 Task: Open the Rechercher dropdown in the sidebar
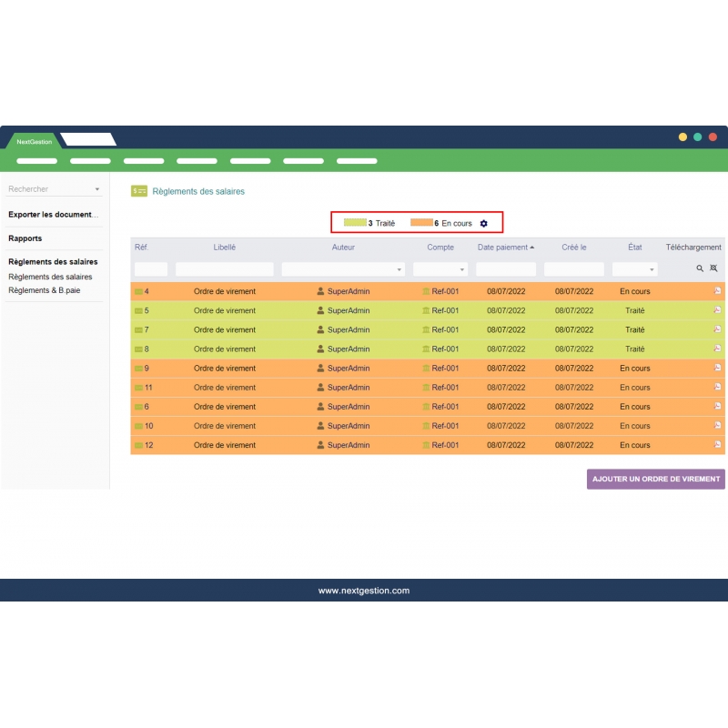pyautogui.click(x=55, y=189)
